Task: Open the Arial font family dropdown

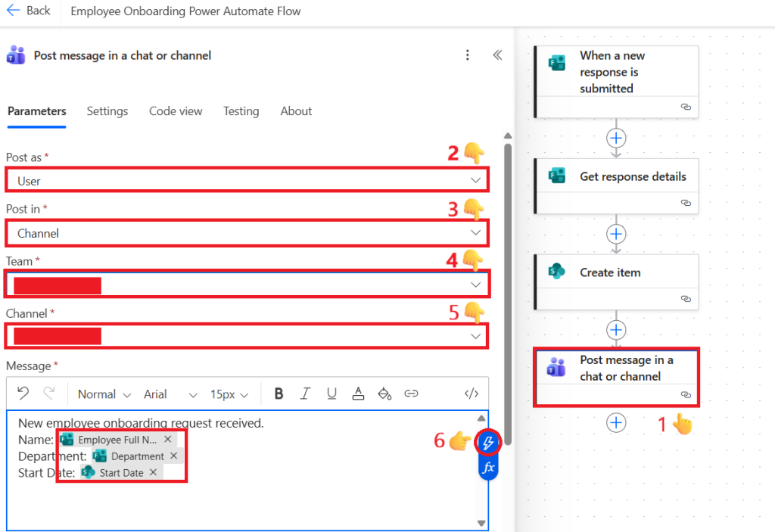Action: pyautogui.click(x=170, y=394)
